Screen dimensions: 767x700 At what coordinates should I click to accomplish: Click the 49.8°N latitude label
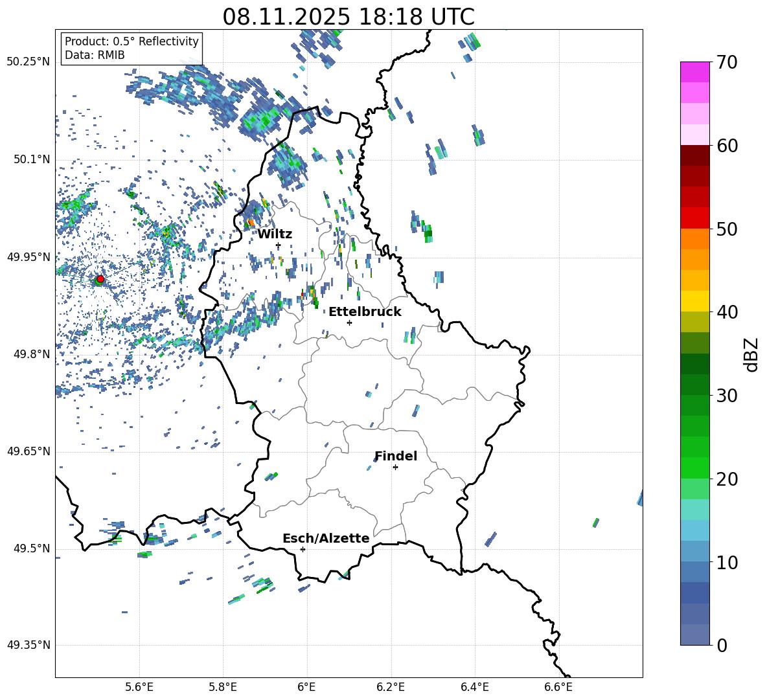click(x=31, y=354)
